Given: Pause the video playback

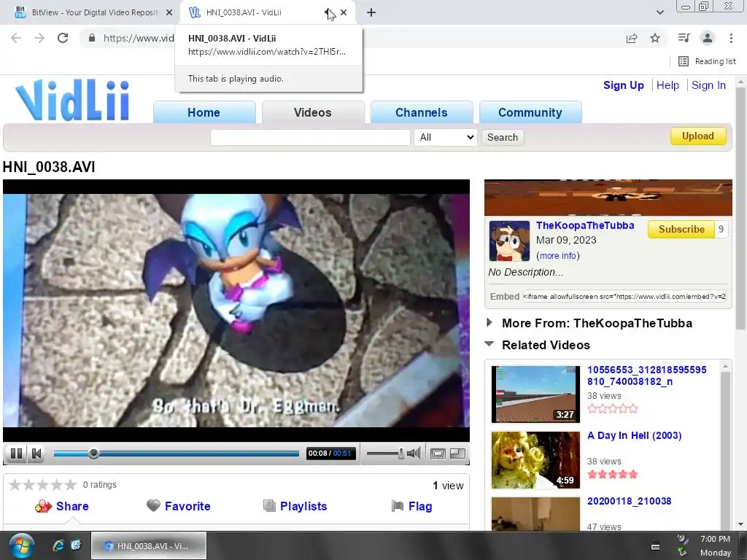Looking at the screenshot, I should coord(16,454).
